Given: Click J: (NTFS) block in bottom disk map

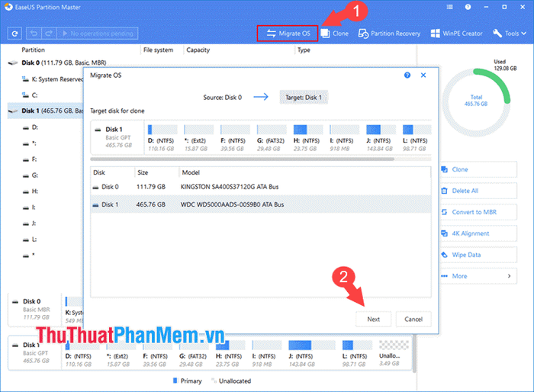Looking at the screenshot, I should 312,354.
